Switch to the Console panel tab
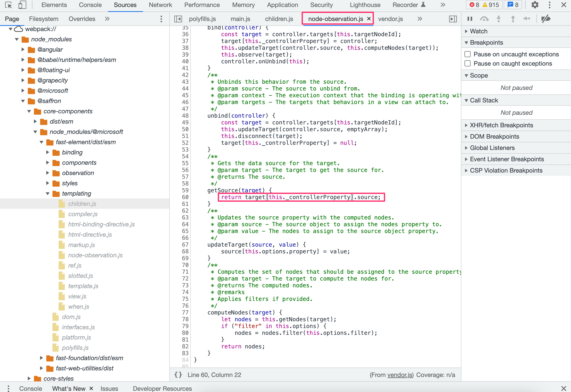Viewport: 571px width, 392px height. (90, 5)
